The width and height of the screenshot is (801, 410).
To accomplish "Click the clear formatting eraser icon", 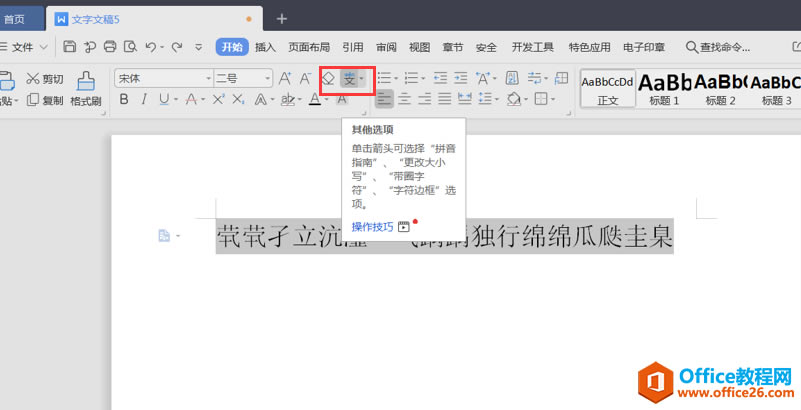I will tap(328, 79).
